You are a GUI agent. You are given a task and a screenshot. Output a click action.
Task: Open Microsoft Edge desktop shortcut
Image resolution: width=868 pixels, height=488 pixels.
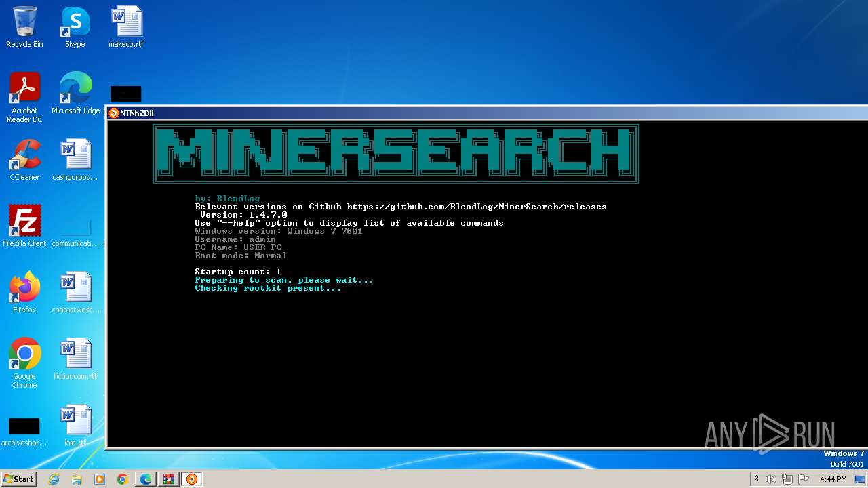click(75, 94)
